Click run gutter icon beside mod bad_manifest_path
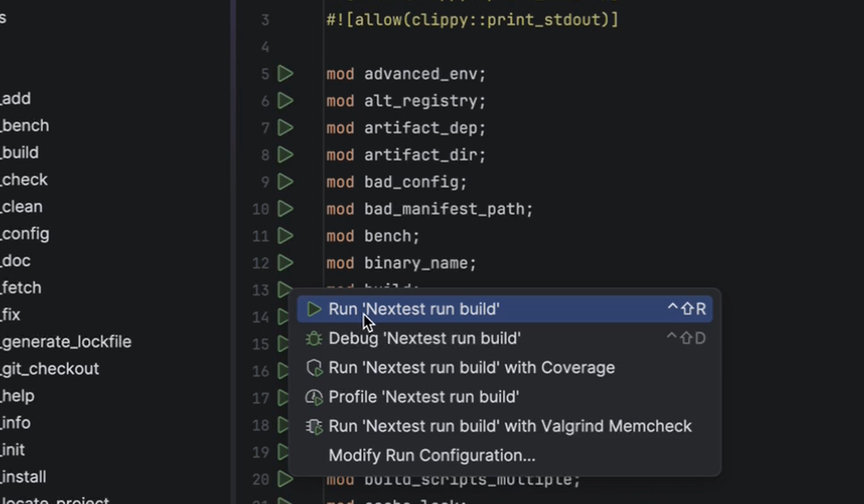Image resolution: width=864 pixels, height=504 pixels. [285, 209]
